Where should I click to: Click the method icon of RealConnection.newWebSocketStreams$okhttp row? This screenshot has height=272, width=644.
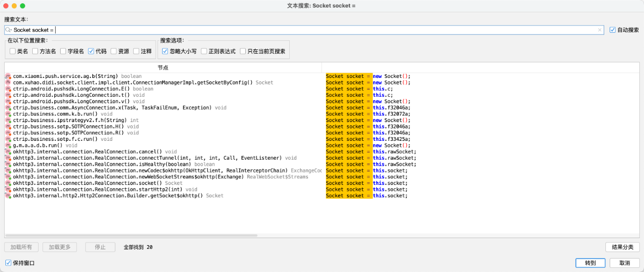pos(8,177)
